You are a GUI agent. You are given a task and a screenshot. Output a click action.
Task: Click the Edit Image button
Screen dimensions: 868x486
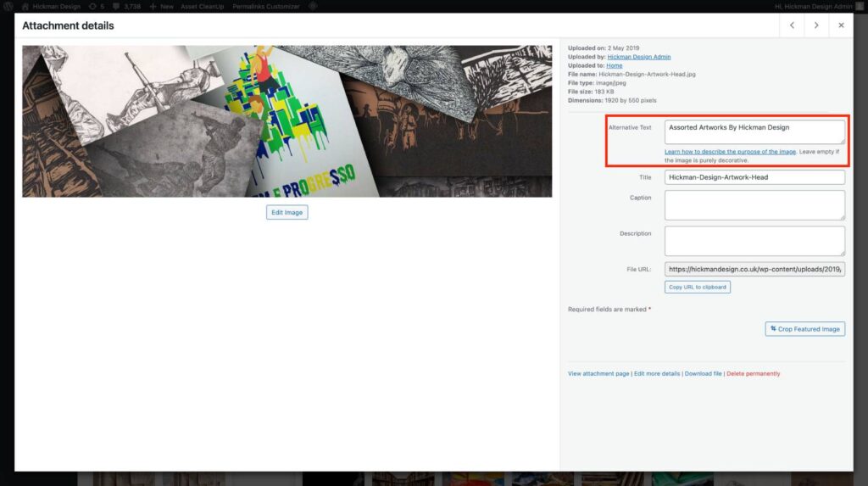click(287, 212)
